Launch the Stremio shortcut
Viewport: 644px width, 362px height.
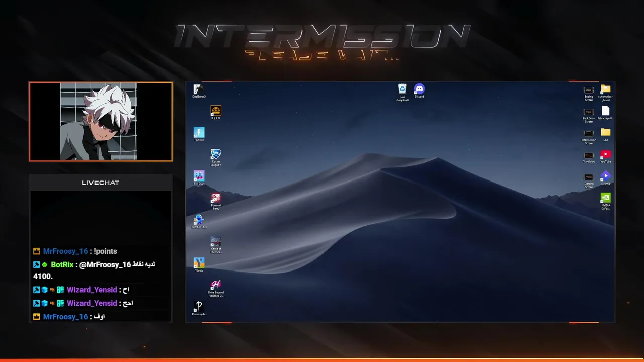point(605,178)
